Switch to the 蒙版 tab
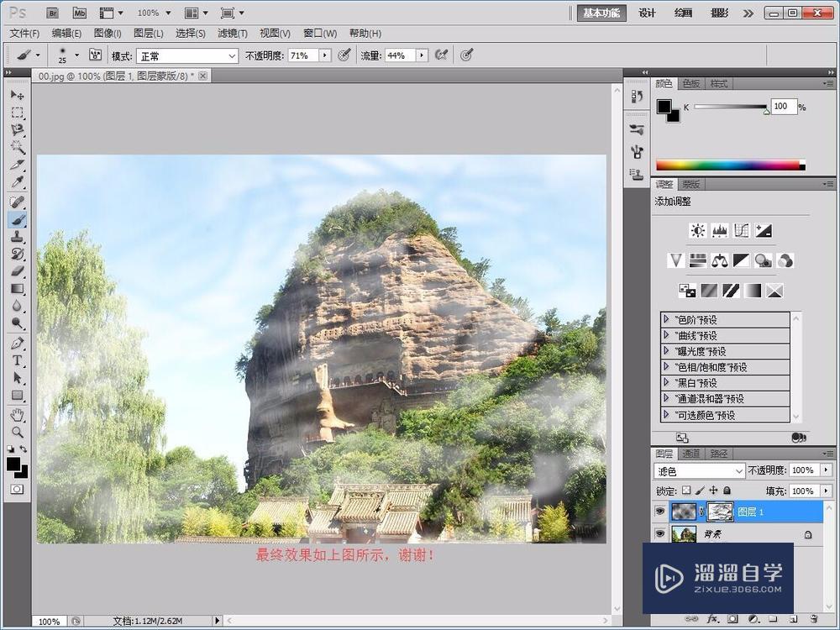Viewport: 840px width, 630px height. click(690, 184)
